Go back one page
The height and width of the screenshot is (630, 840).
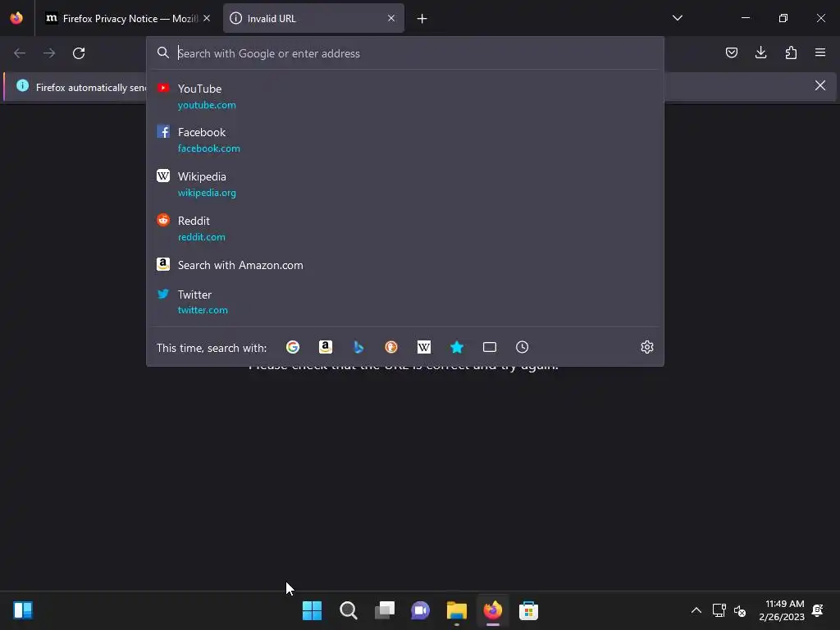(x=20, y=53)
